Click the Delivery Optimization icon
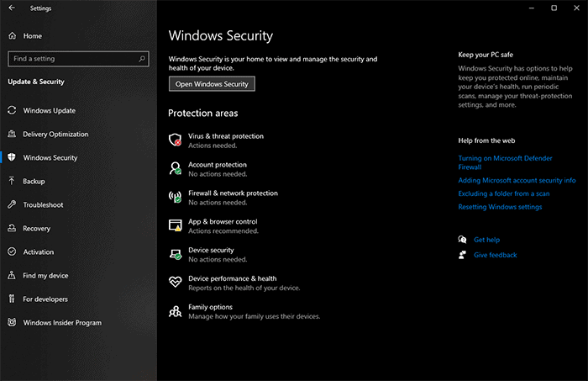588x381 pixels. click(x=12, y=134)
